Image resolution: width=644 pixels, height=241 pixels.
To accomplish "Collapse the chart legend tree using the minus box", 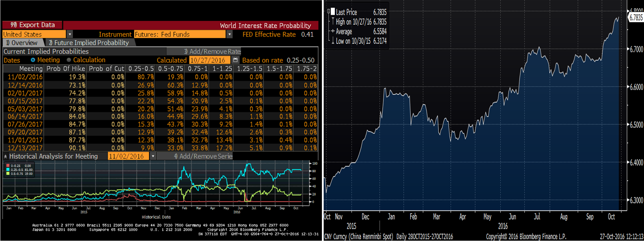I will coord(329,11).
